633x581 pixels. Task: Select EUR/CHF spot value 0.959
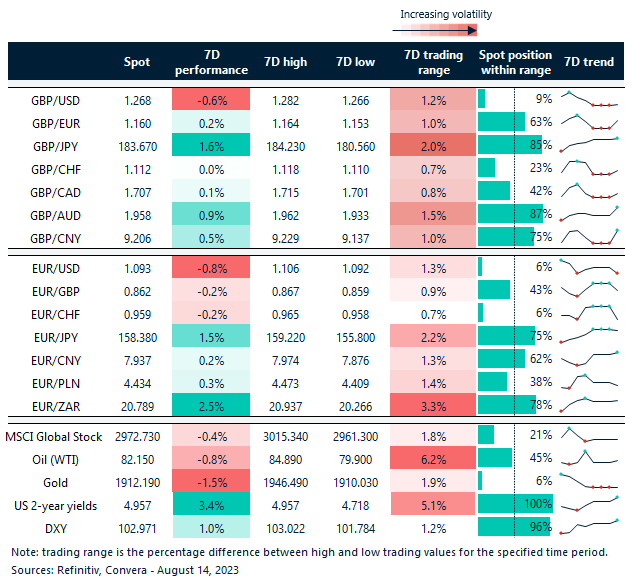(x=138, y=315)
